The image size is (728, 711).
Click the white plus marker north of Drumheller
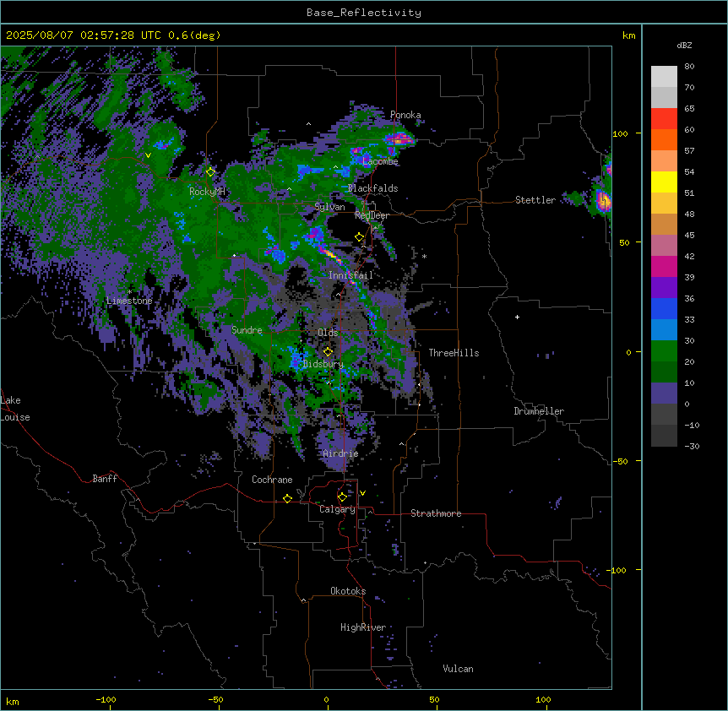click(x=517, y=317)
